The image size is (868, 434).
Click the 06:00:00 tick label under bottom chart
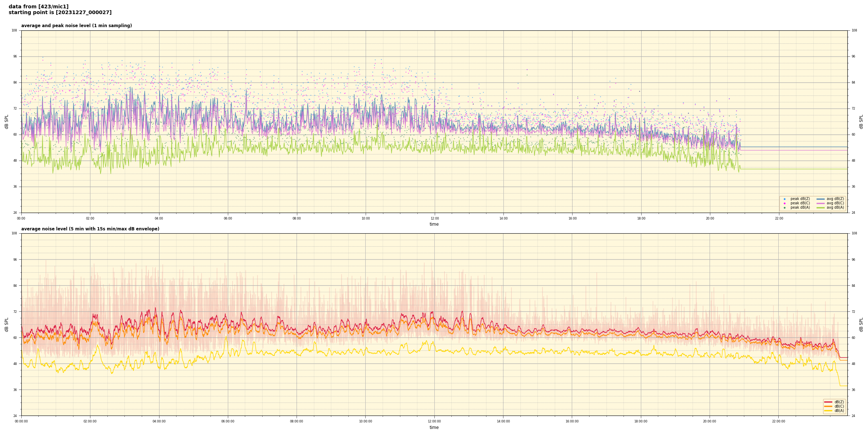tap(228, 421)
